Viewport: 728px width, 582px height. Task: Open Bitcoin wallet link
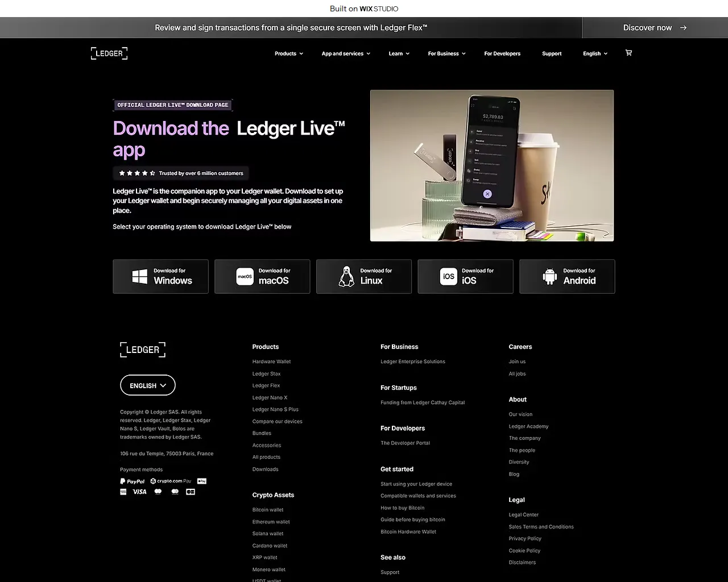(268, 510)
